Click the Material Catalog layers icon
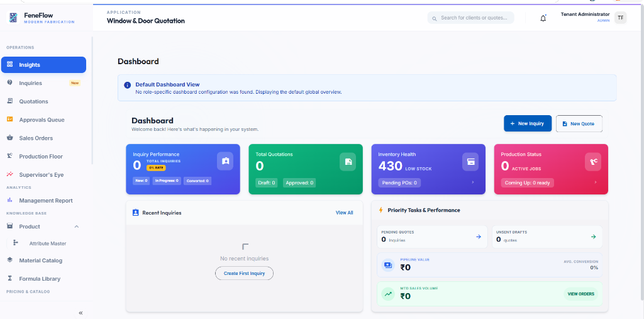This screenshot has height=319, width=644. pyautogui.click(x=10, y=260)
